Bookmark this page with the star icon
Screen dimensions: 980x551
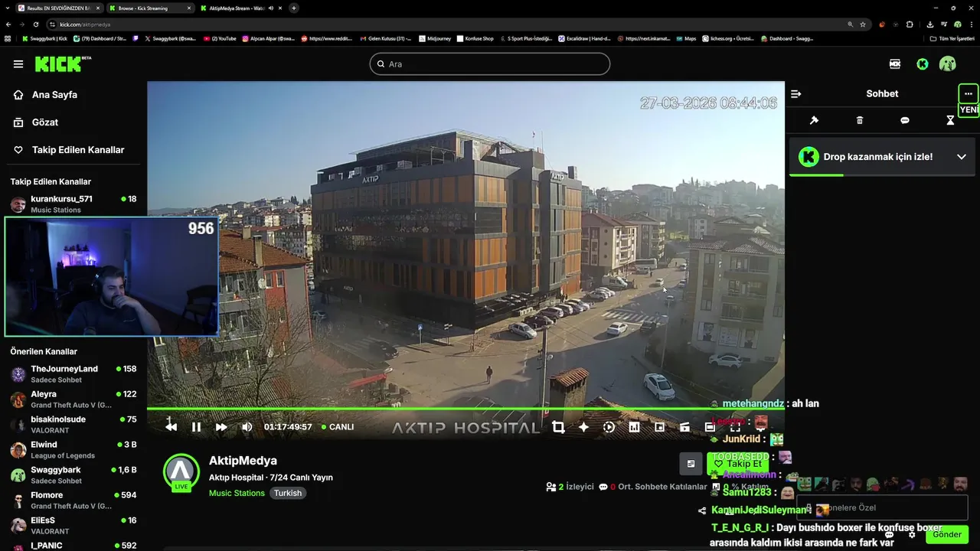pyautogui.click(x=863, y=24)
